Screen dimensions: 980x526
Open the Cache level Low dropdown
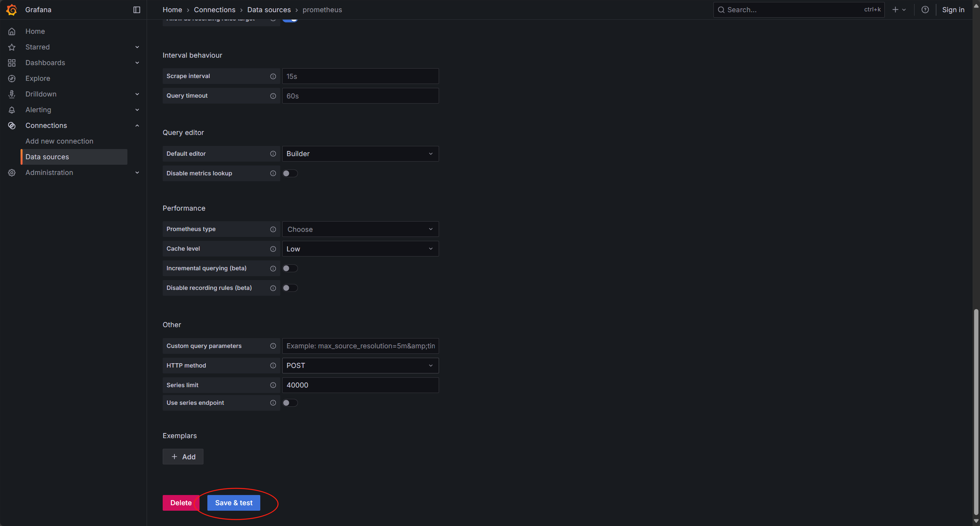point(360,249)
